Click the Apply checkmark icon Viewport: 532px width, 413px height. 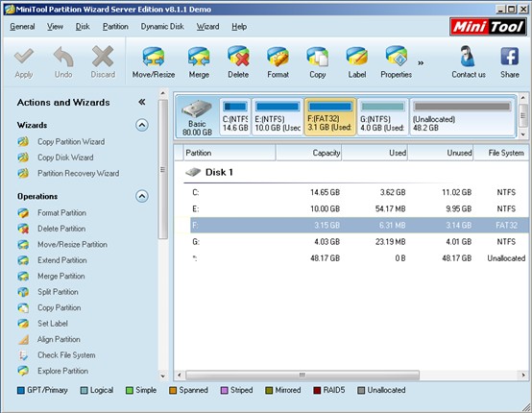point(24,57)
